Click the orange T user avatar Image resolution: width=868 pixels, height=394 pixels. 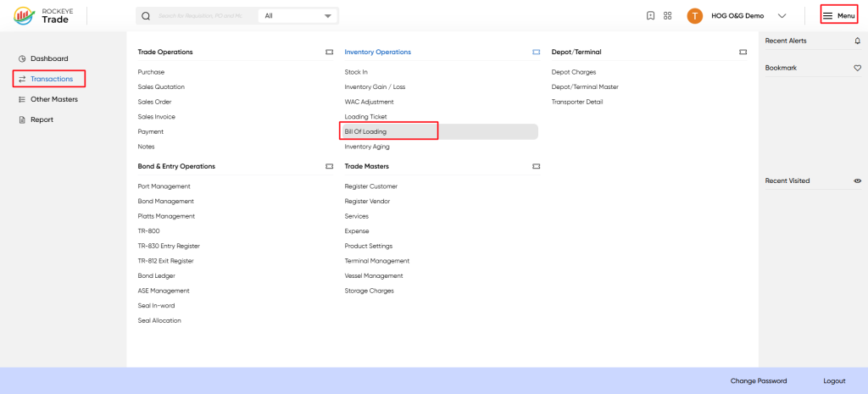click(x=695, y=16)
